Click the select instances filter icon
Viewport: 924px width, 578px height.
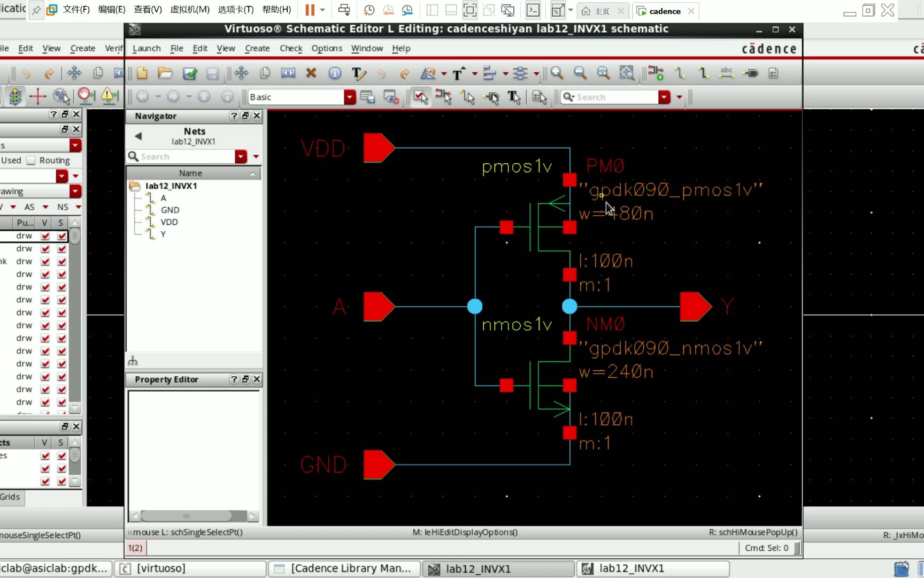444,97
